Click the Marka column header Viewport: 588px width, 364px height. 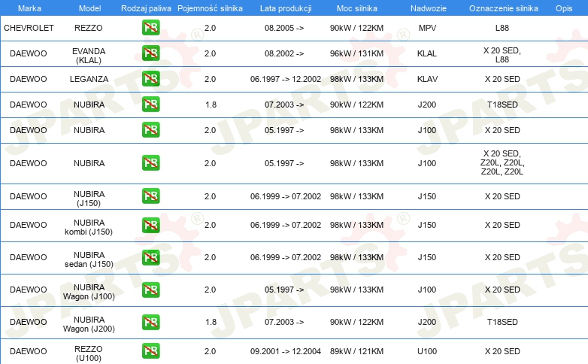pos(29,8)
